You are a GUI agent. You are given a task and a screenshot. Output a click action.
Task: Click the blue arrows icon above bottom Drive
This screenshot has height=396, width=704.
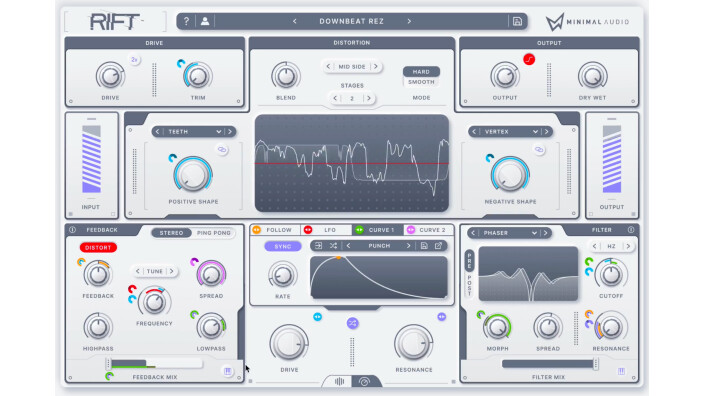pos(317,317)
